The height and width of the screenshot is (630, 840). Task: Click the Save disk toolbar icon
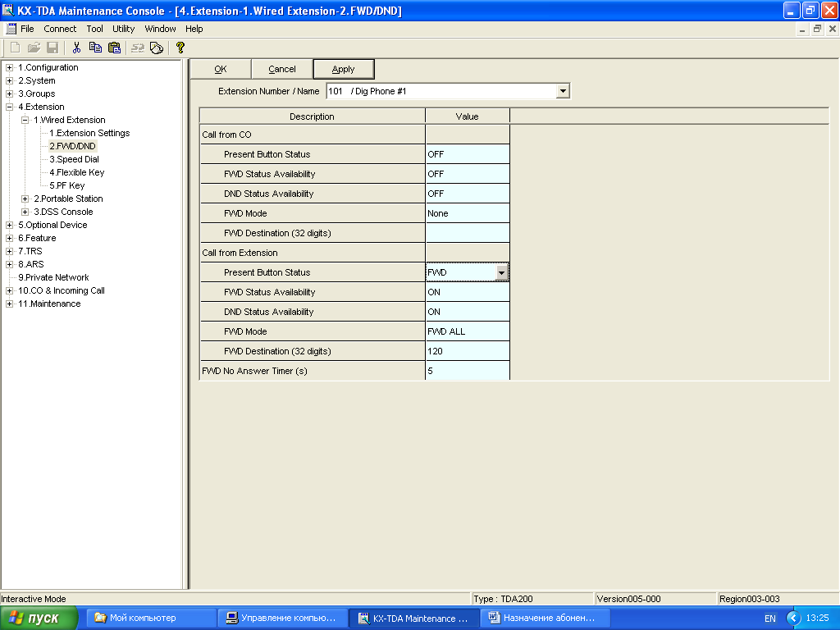pos(52,48)
